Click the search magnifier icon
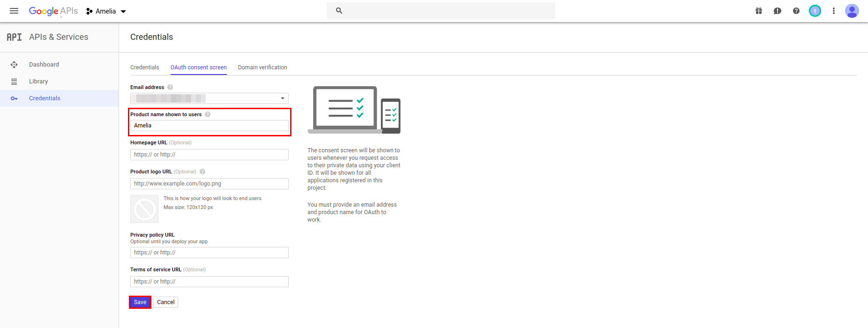The width and height of the screenshot is (868, 328). tap(339, 11)
